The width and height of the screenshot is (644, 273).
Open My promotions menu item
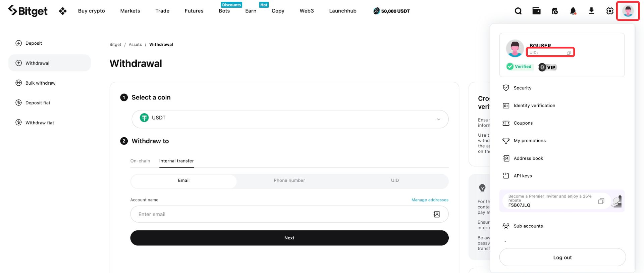[x=529, y=141]
